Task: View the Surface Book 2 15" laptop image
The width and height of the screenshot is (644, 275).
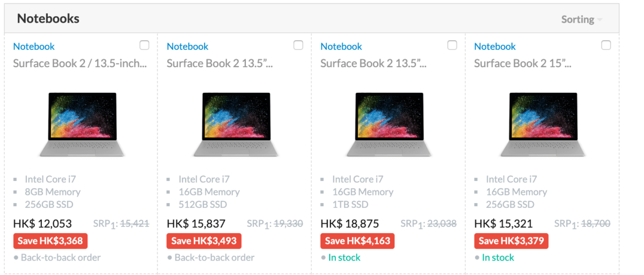Action: (x=543, y=124)
